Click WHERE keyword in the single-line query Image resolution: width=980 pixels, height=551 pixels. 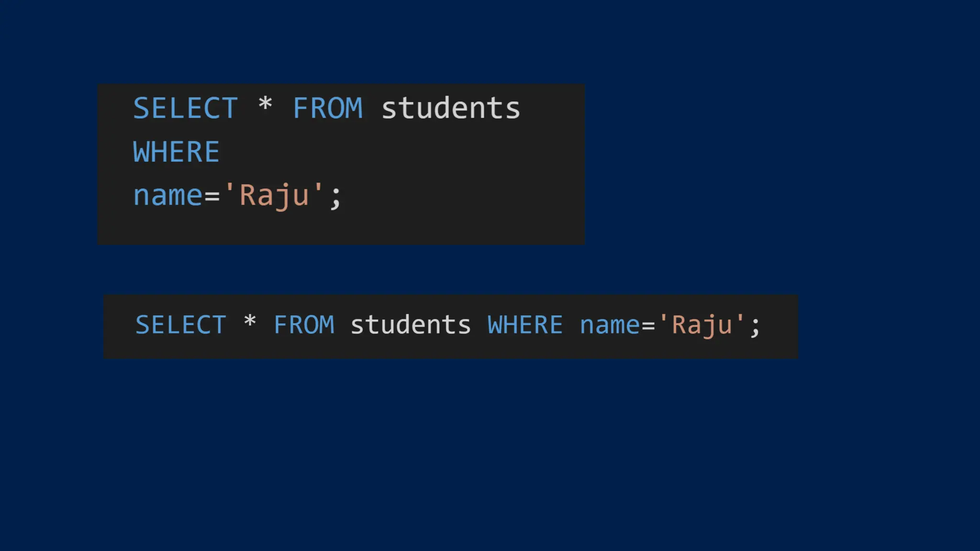pyautogui.click(x=525, y=325)
